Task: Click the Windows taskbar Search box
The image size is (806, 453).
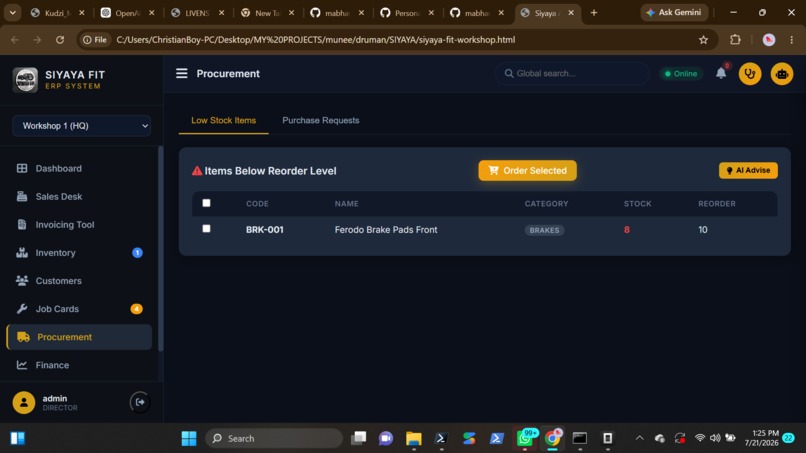Action: [x=274, y=438]
